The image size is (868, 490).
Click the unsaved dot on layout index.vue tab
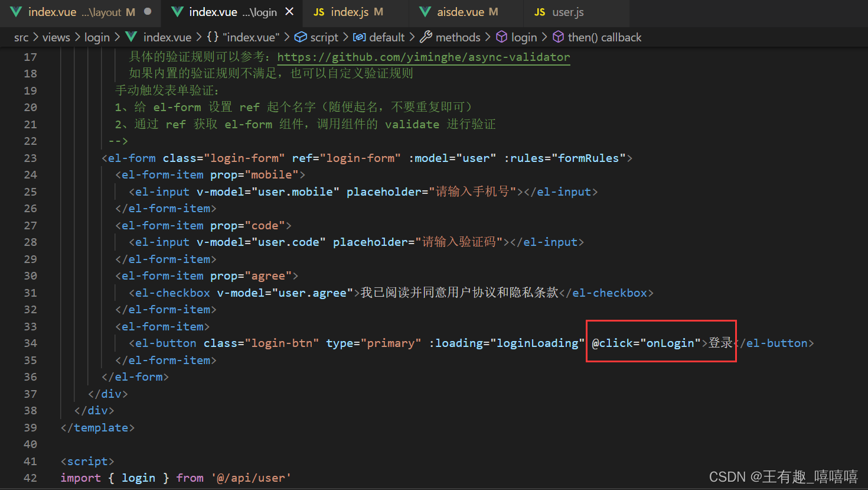point(148,12)
